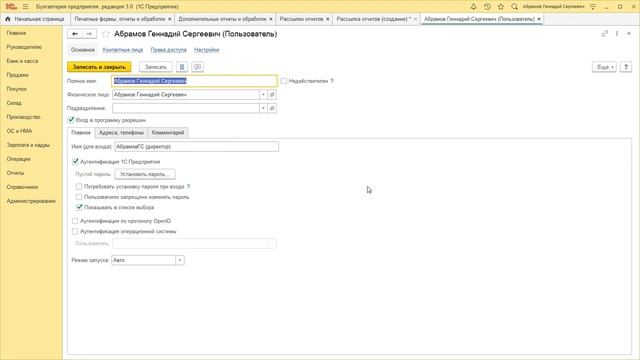Expand the Физическое лицо dropdown arrow

(x=263, y=95)
